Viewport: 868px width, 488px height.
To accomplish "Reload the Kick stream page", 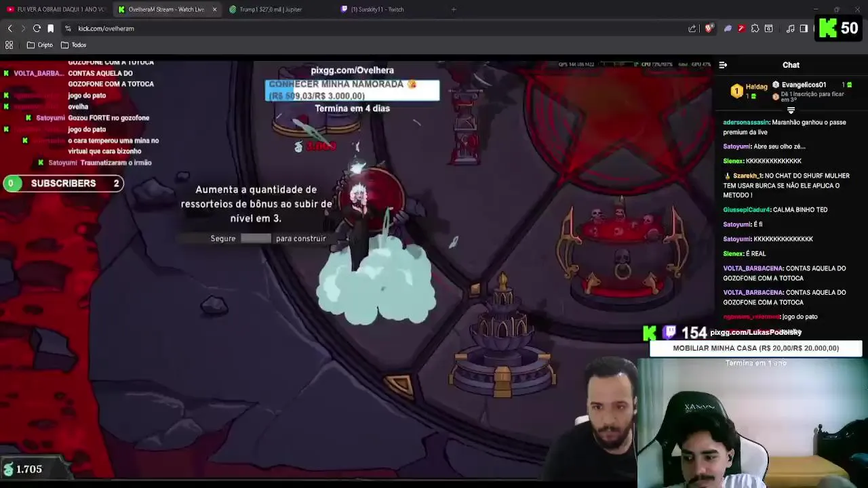I will (x=37, y=28).
